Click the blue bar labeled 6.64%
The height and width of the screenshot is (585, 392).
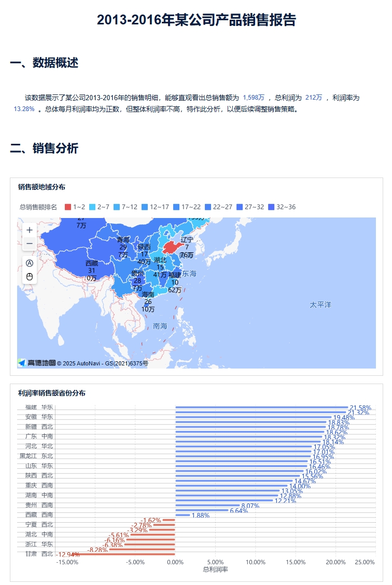[202, 510]
